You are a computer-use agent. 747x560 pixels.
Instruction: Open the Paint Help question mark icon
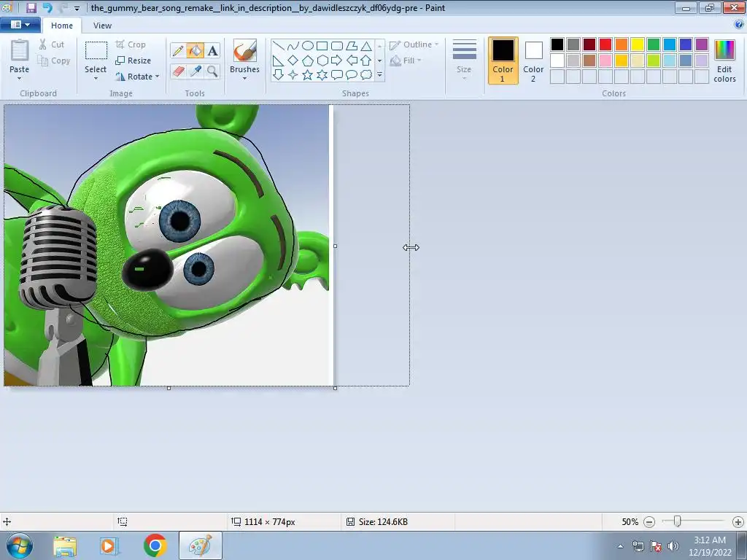pyautogui.click(x=739, y=25)
